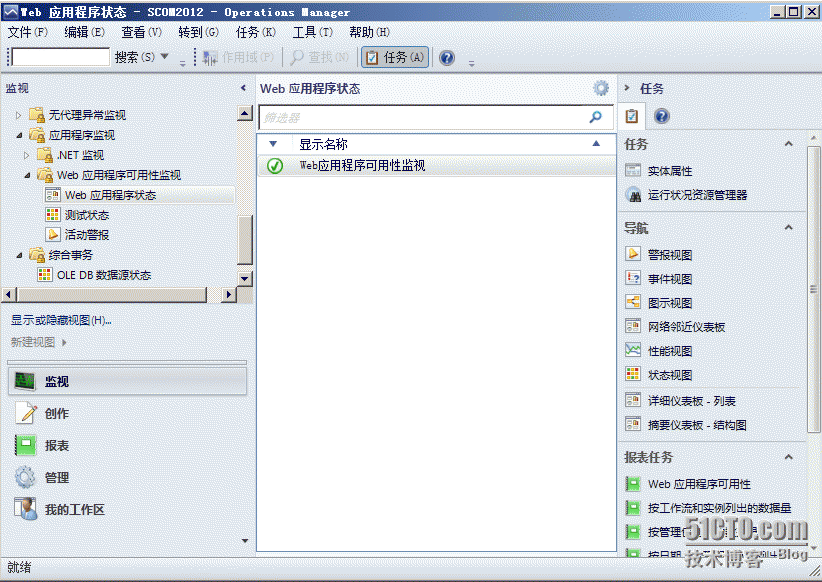The width and height of the screenshot is (822, 582).
Task: Sort by 显示名称 column header
Action: (323, 144)
